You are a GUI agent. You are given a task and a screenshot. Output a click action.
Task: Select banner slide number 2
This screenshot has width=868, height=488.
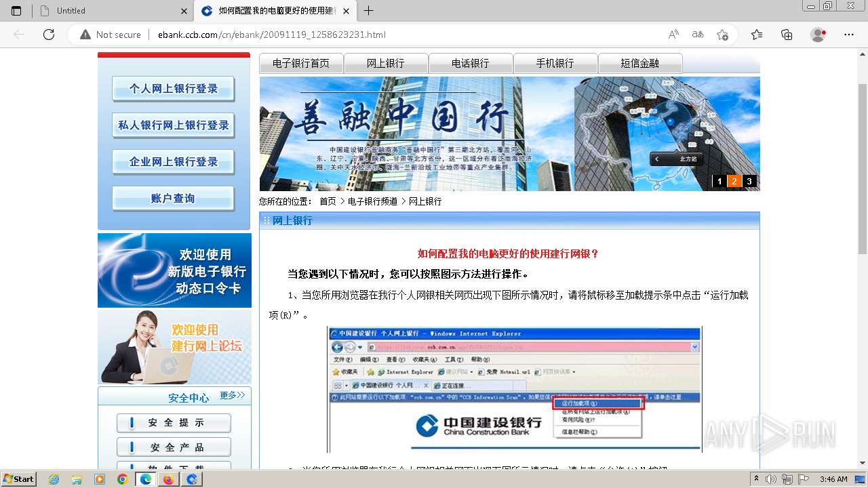pos(734,181)
